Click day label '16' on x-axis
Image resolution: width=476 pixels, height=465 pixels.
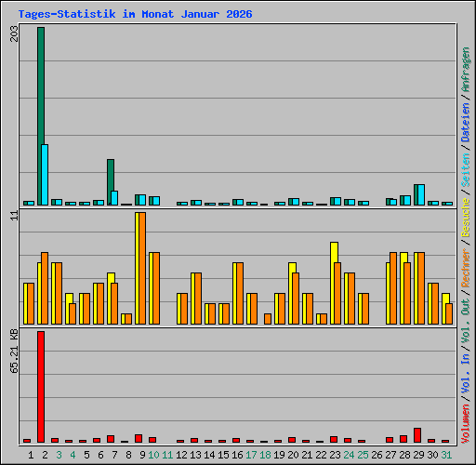(x=237, y=455)
